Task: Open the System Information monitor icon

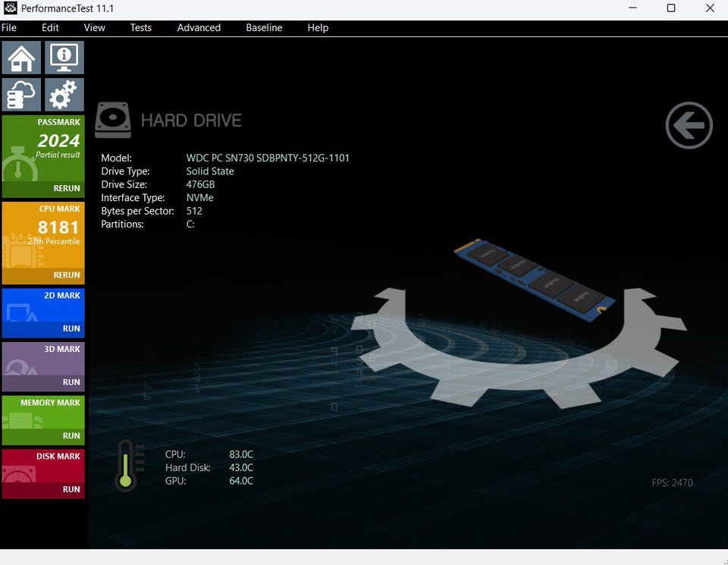Action: (x=64, y=58)
